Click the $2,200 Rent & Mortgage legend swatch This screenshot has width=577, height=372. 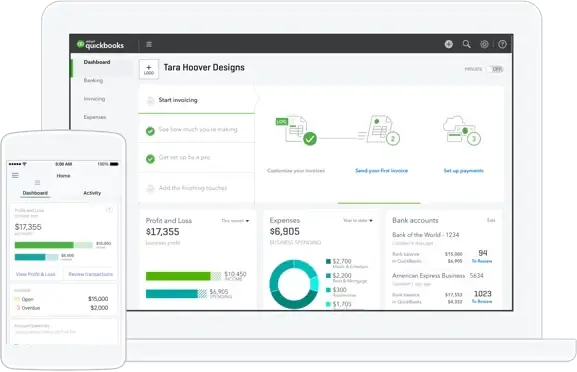(x=328, y=276)
